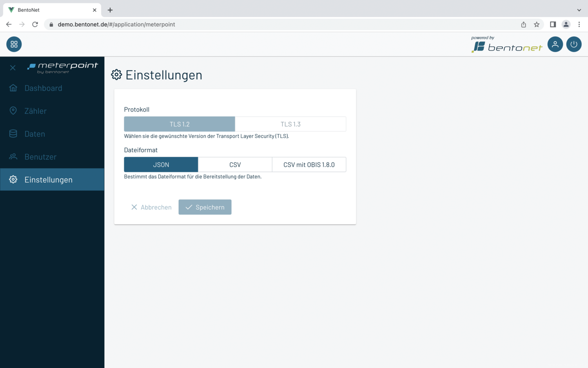Open the apps grid menu icon

point(14,44)
